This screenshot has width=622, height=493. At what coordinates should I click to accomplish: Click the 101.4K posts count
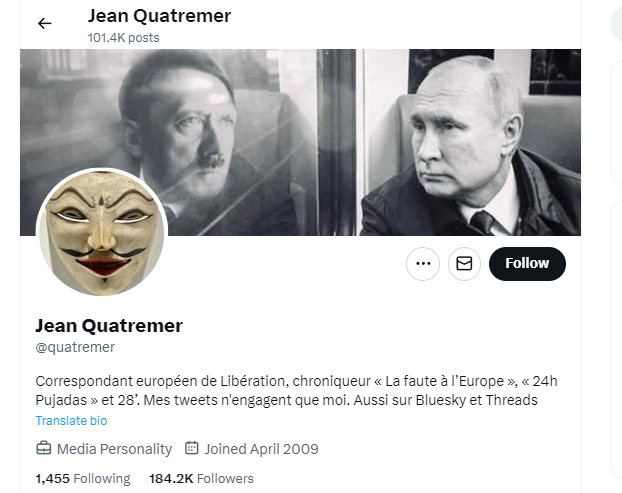(123, 38)
